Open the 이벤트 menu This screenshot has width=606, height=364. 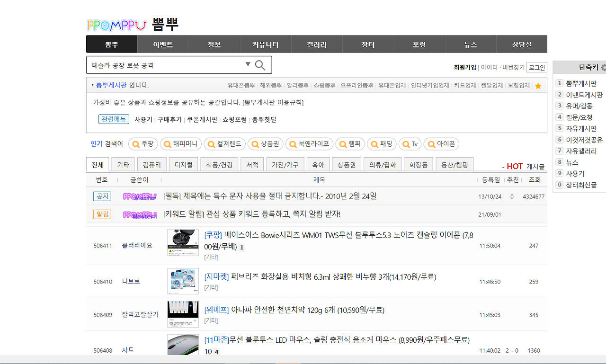click(x=163, y=44)
